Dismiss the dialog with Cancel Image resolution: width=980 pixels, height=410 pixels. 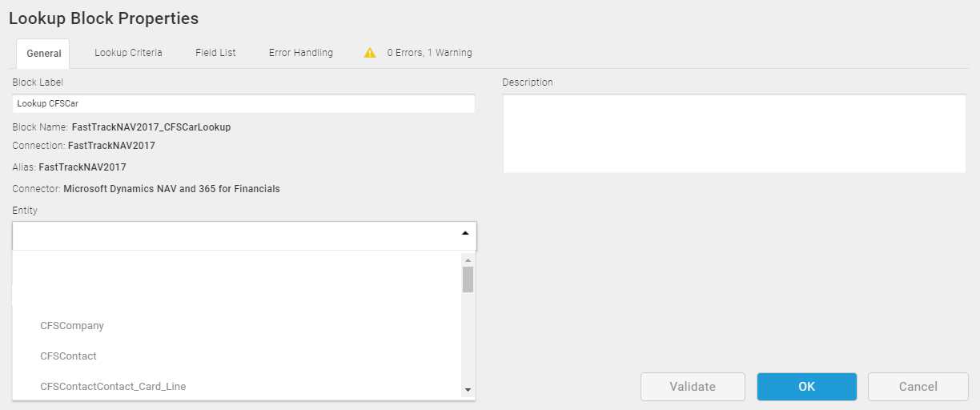coord(918,387)
